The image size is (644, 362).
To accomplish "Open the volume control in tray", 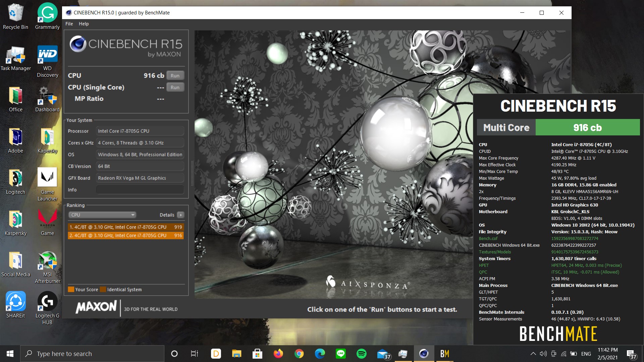I will tap(543, 354).
